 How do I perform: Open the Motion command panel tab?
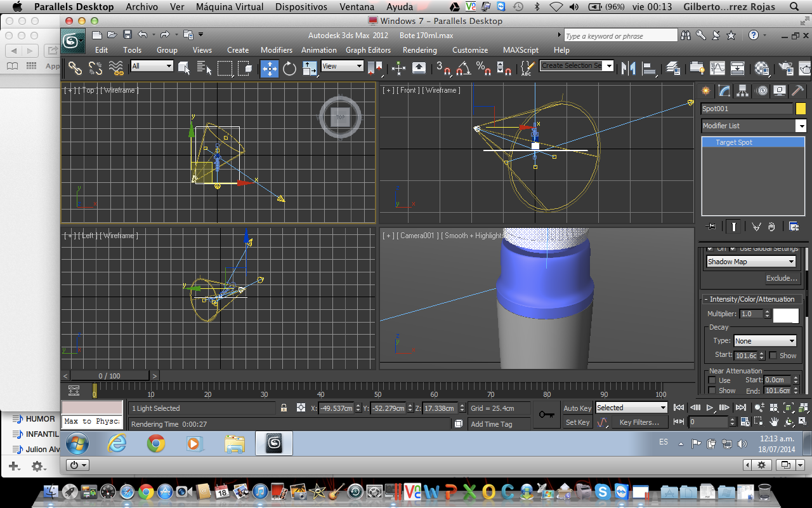coord(762,91)
